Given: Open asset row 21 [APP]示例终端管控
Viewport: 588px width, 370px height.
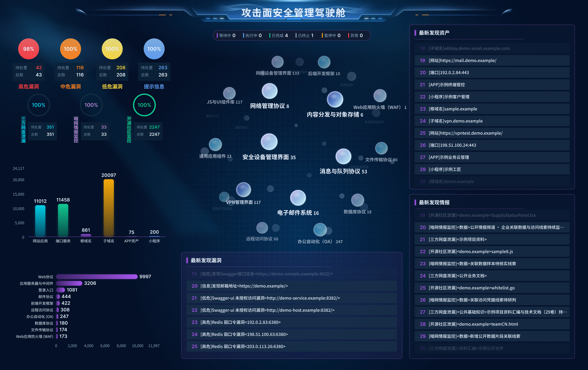Looking at the screenshot, I should point(492,85).
